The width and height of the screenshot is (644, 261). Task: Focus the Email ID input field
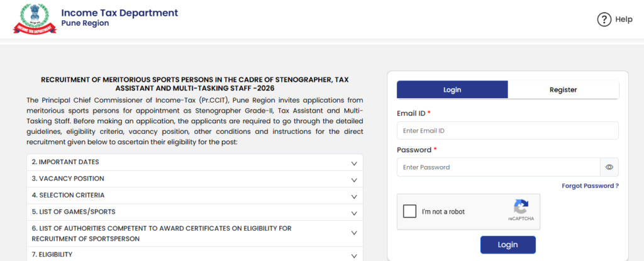click(x=508, y=131)
